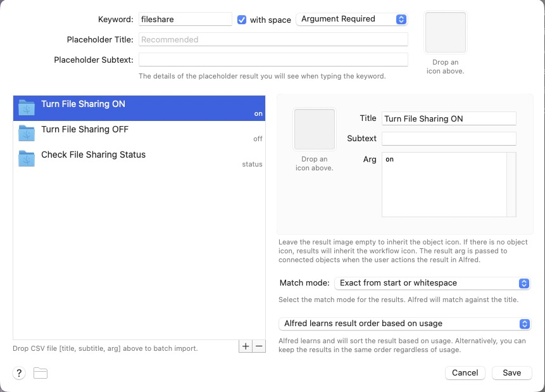The height and width of the screenshot is (392, 545).
Task: Open the Argument Required dropdown
Action: point(351,19)
